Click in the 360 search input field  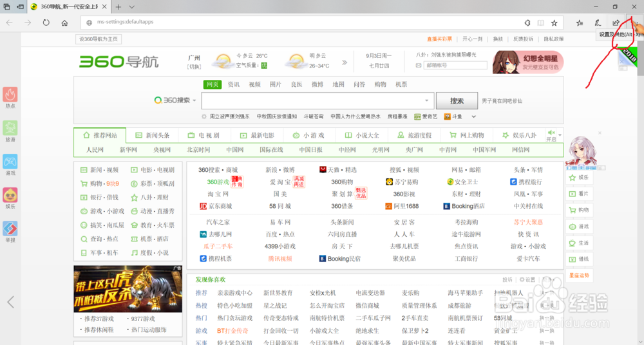click(x=314, y=100)
